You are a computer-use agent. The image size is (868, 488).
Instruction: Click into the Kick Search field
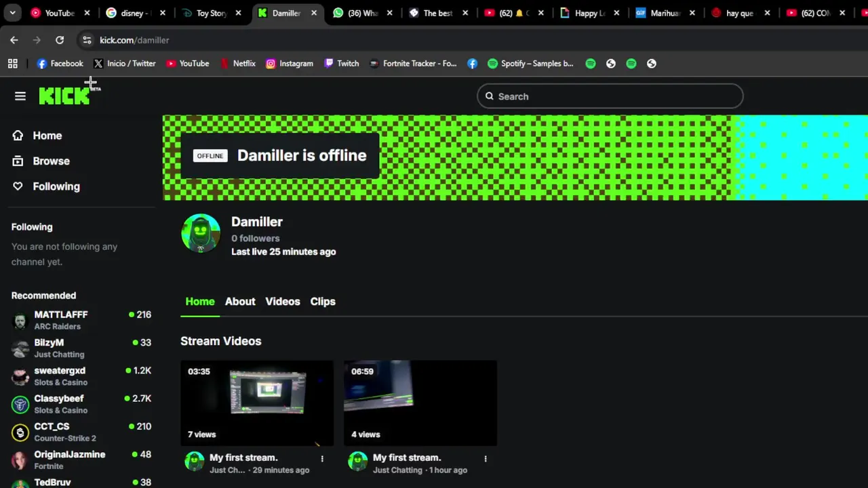[610, 96]
